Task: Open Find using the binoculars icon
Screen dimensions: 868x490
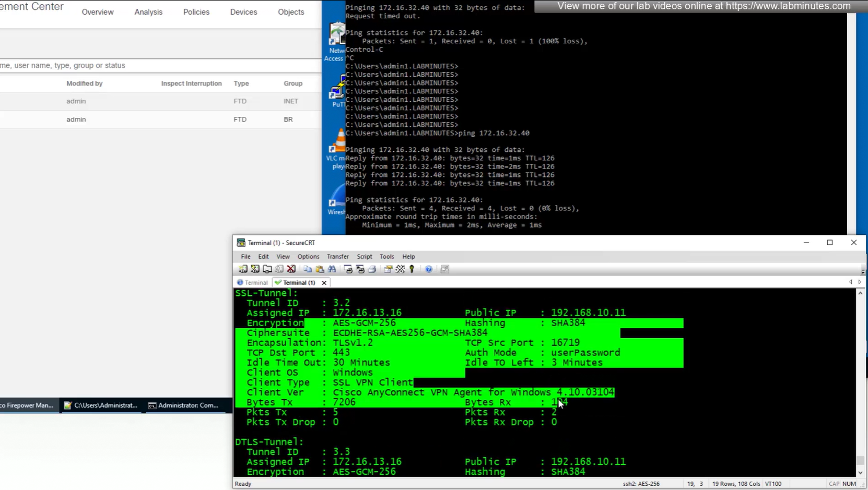Action: pyautogui.click(x=332, y=269)
